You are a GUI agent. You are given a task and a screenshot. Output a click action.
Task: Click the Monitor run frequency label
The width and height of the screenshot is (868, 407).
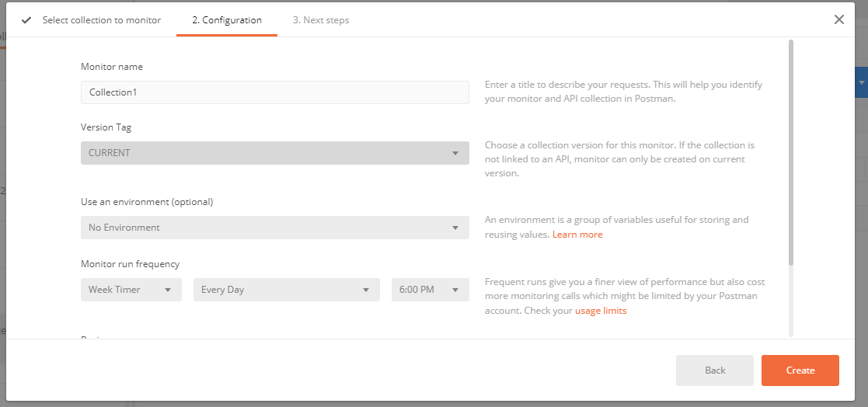(x=130, y=264)
